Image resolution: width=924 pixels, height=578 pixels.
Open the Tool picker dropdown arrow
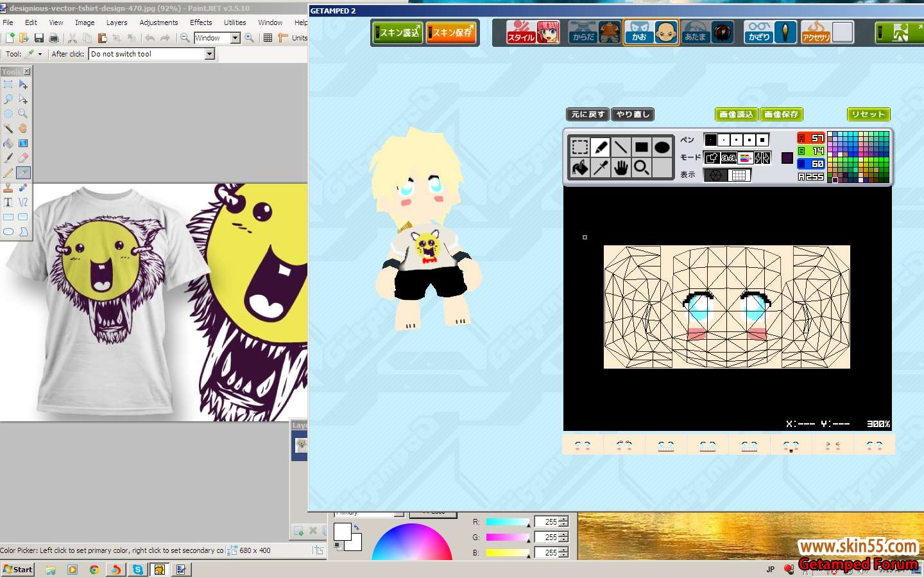[40, 54]
